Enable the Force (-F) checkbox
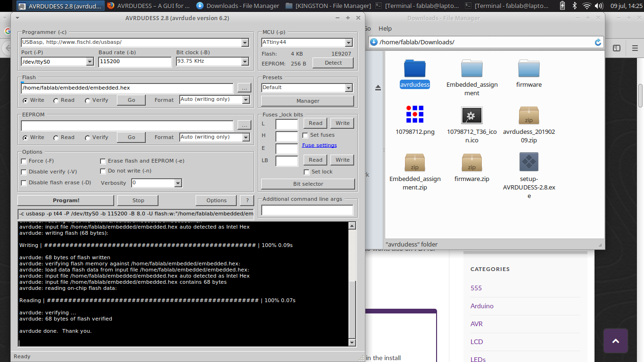The height and width of the screenshot is (362, 644). click(x=24, y=161)
